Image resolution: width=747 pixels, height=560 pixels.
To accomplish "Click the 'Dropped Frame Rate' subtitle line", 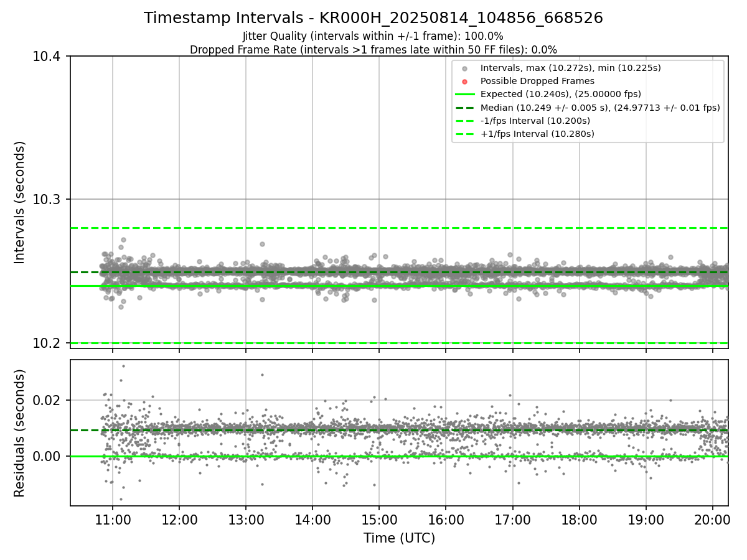I will coord(374,50).
